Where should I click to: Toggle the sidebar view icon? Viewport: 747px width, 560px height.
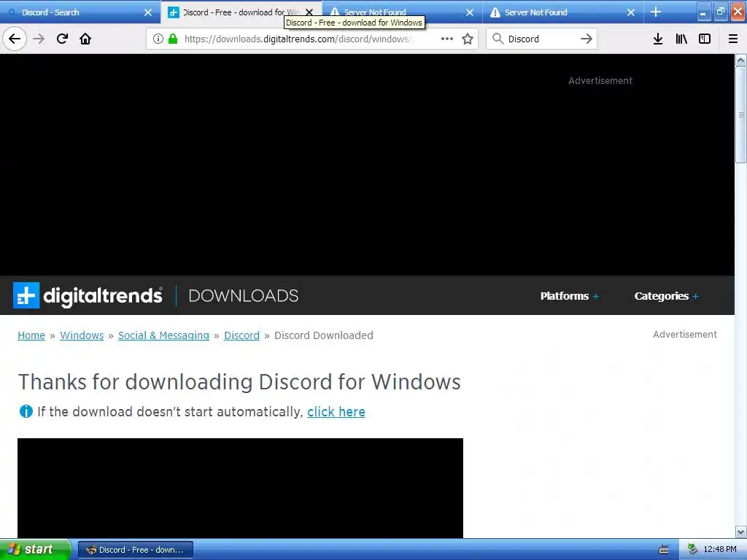[705, 39]
